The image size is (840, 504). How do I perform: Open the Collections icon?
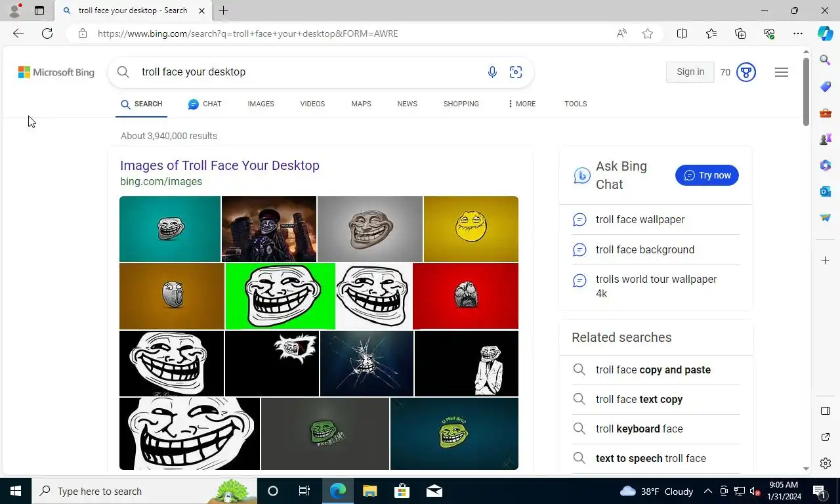[x=740, y=33]
